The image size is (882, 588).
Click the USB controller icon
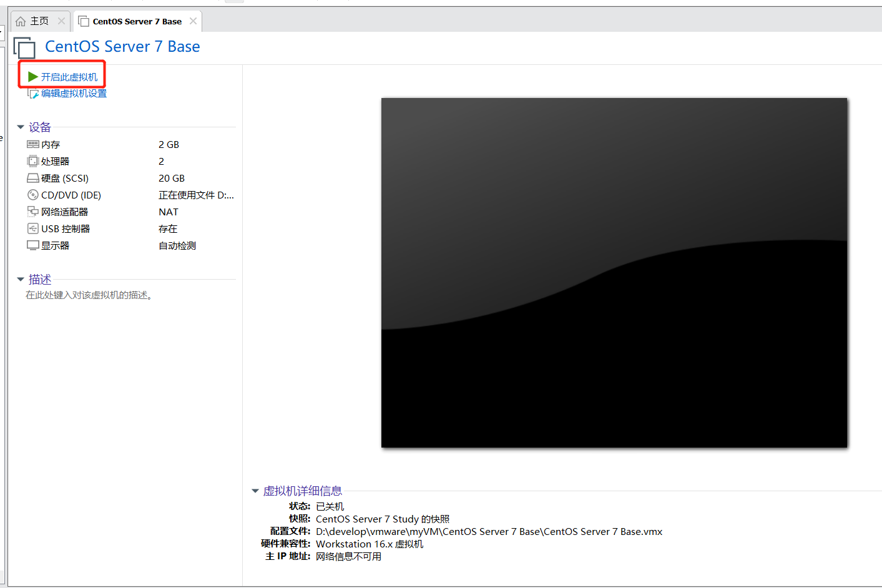pos(33,228)
